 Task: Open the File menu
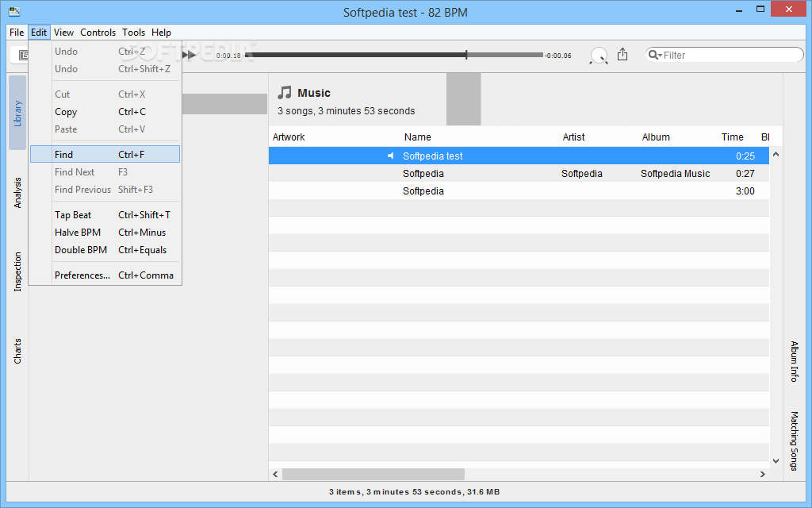[x=17, y=32]
